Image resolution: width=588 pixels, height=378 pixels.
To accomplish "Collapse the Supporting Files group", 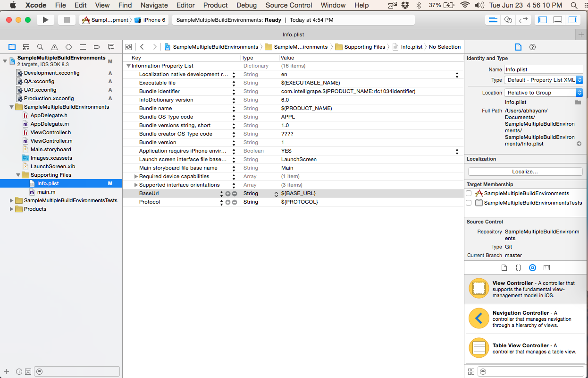I will point(18,175).
